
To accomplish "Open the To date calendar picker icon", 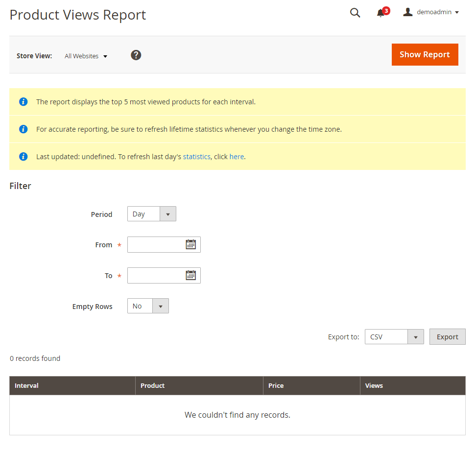I will [191, 275].
